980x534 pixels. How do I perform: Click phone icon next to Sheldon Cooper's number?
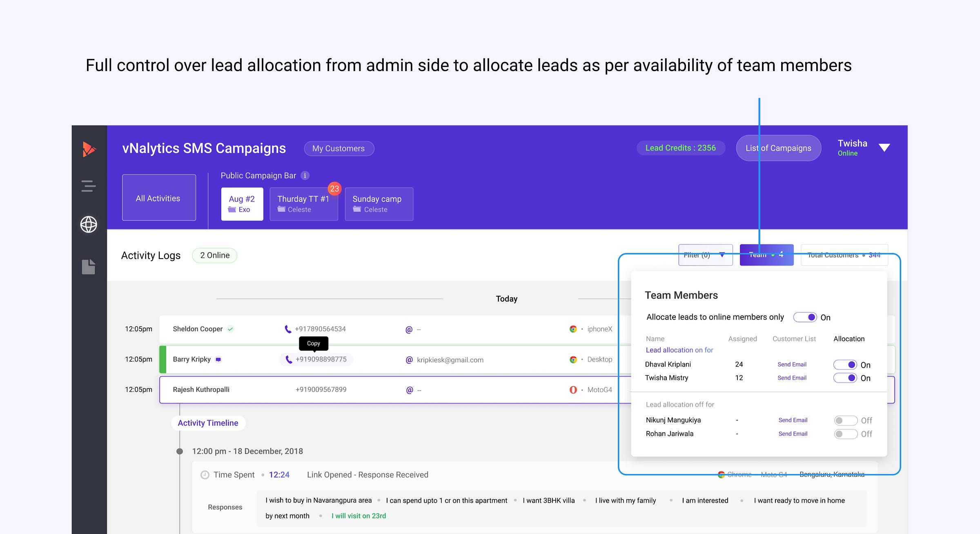pyautogui.click(x=288, y=329)
